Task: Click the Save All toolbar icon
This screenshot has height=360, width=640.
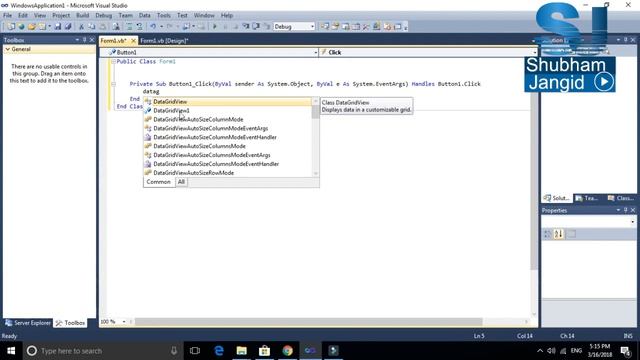Action: (68, 27)
